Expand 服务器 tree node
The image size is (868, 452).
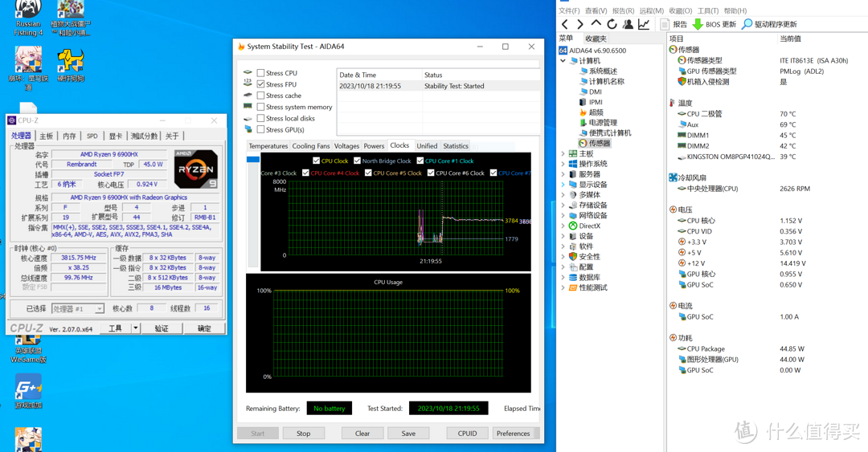(x=563, y=174)
